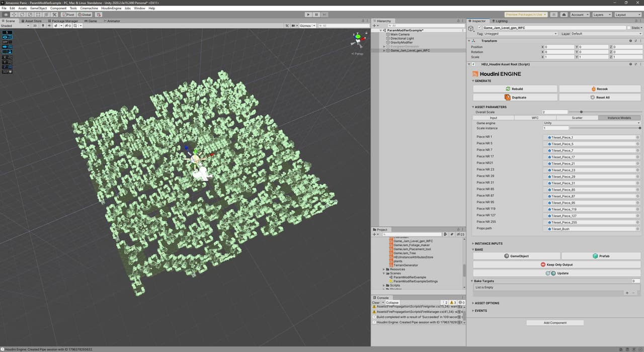The image size is (644, 352).
Task: Open the Layer dropdown Default
Action: pyautogui.click(x=606, y=34)
